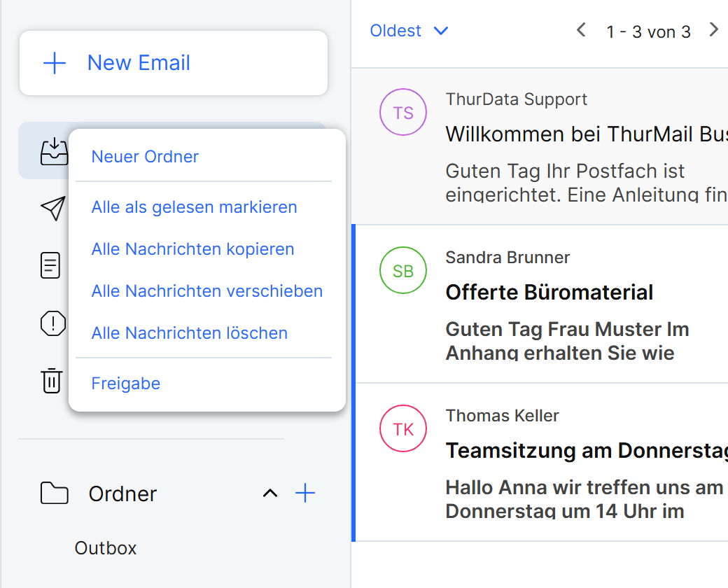Choose Freigabe menu entry
The height and width of the screenshot is (588, 728).
pos(126,384)
